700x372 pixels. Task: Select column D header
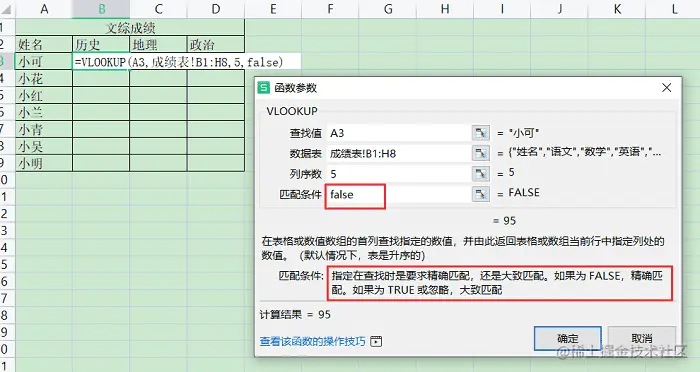(x=216, y=9)
